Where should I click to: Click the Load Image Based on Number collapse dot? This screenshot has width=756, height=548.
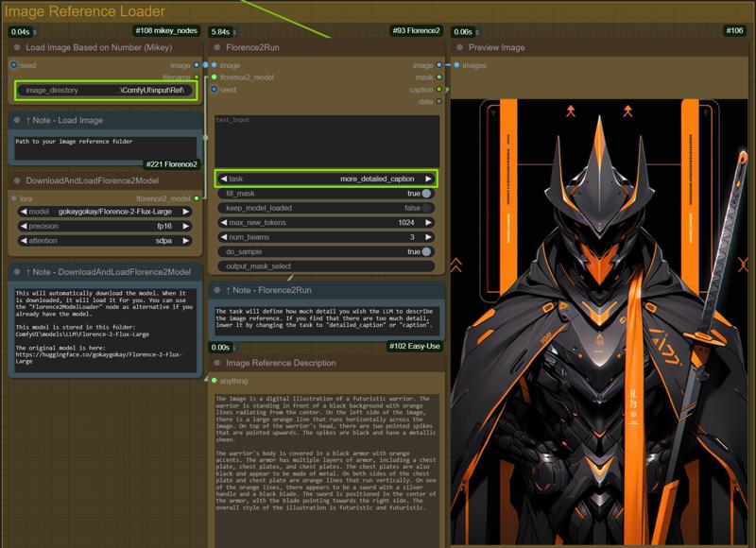(x=17, y=47)
